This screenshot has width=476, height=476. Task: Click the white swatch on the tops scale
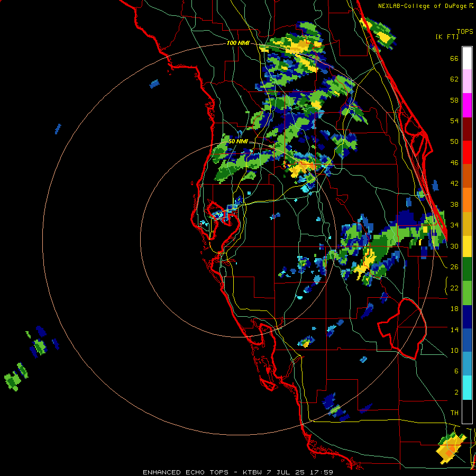[467, 58]
